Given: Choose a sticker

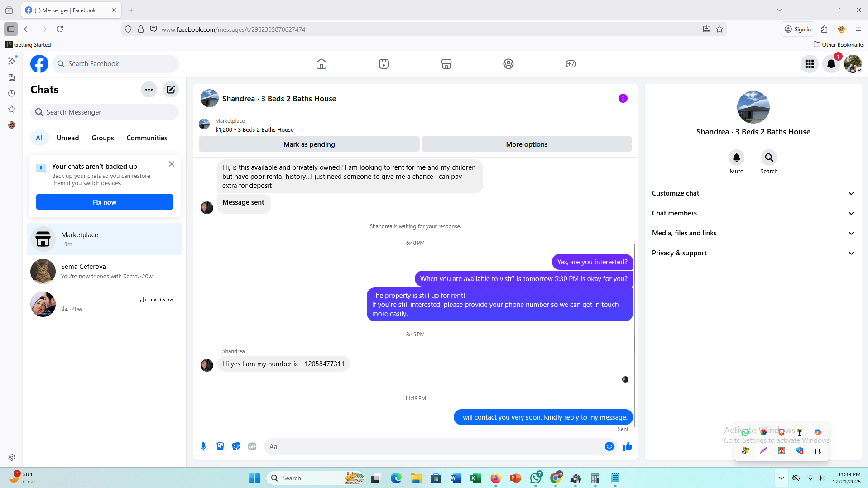Looking at the screenshot, I should point(236,447).
